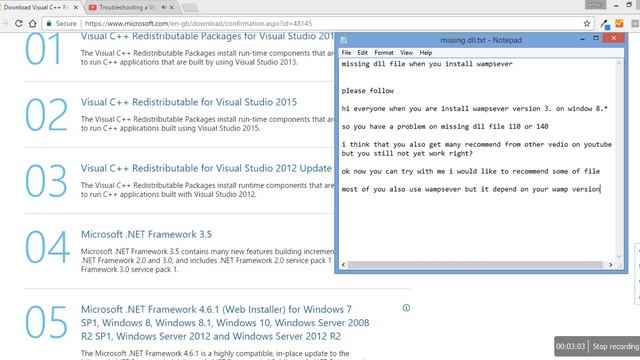Click the 00:03:03 recording timer
This screenshot has height=360, width=640.
coord(571,347)
